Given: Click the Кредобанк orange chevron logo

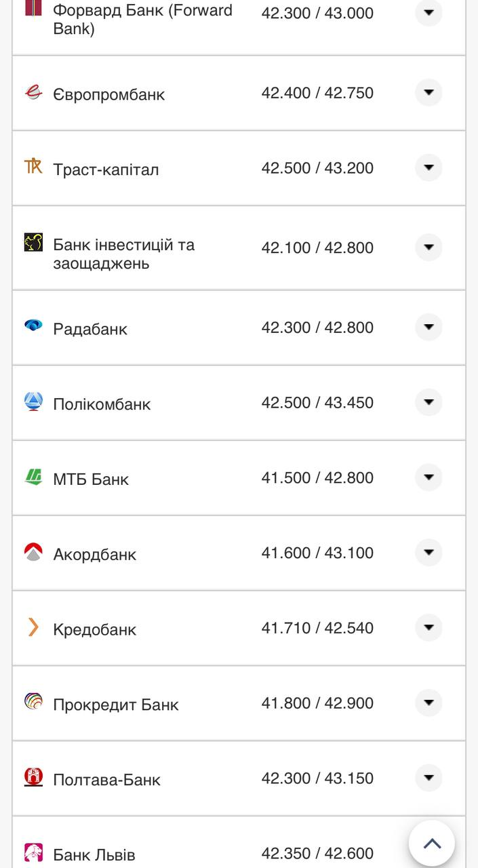Looking at the screenshot, I should [33, 627].
